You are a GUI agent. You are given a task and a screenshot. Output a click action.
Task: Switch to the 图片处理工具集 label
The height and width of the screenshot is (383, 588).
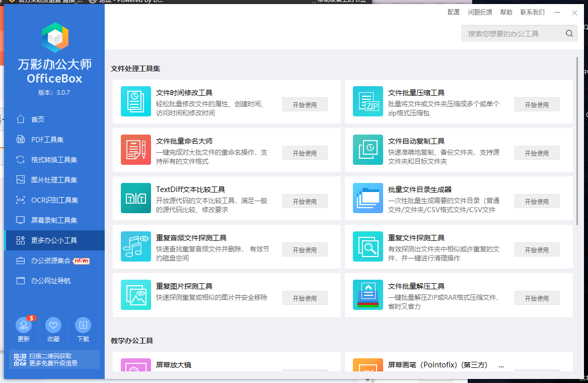[x=54, y=180]
